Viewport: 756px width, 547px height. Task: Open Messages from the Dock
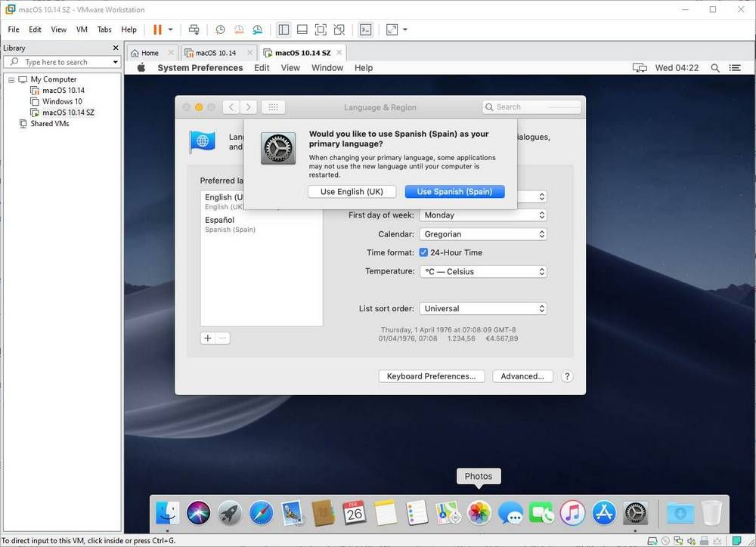point(510,513)
